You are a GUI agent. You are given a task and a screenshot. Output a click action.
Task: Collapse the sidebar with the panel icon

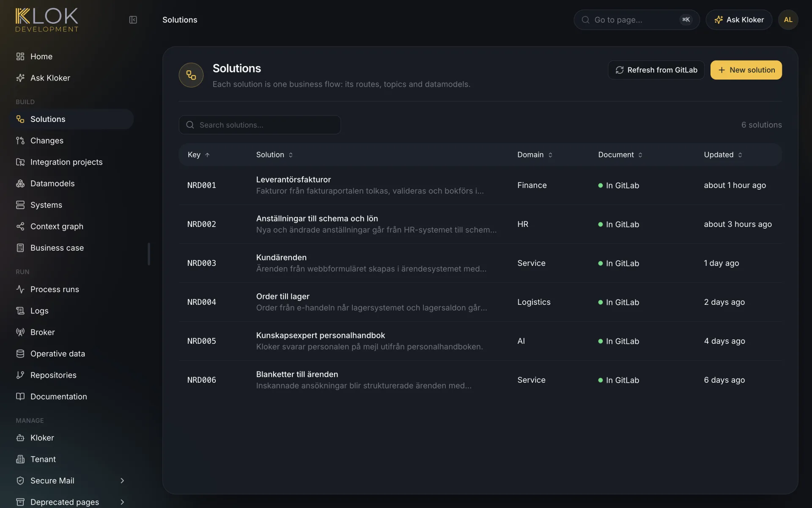pos(133,20)
